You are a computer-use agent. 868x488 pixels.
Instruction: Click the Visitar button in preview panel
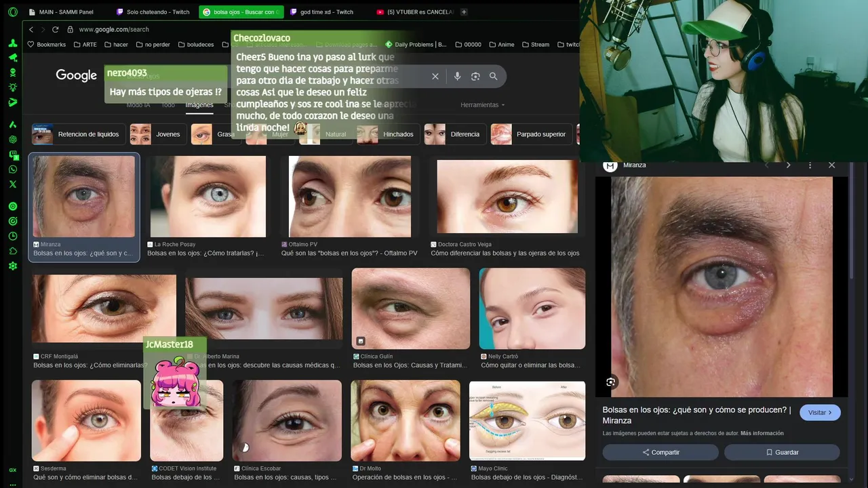820,412
